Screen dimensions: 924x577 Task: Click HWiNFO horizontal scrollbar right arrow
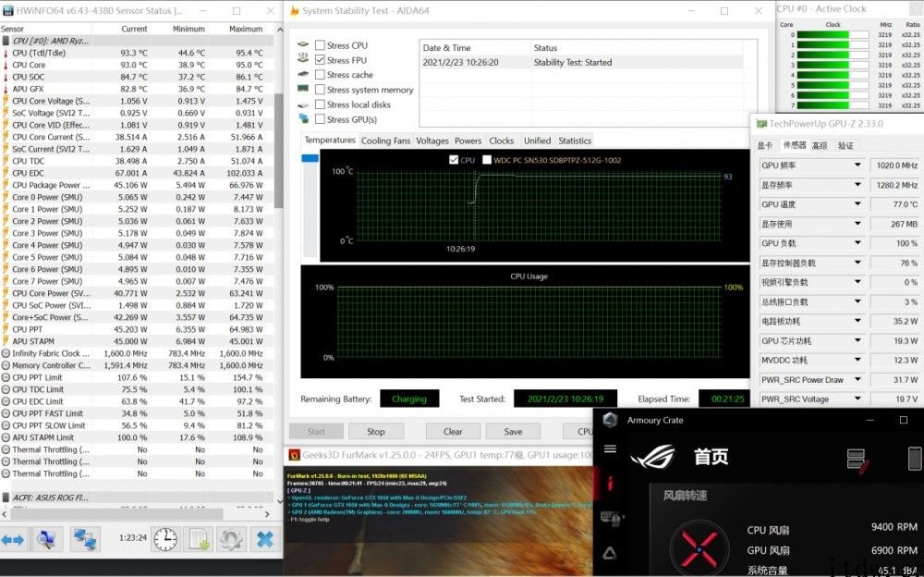(x=267, y=514)
